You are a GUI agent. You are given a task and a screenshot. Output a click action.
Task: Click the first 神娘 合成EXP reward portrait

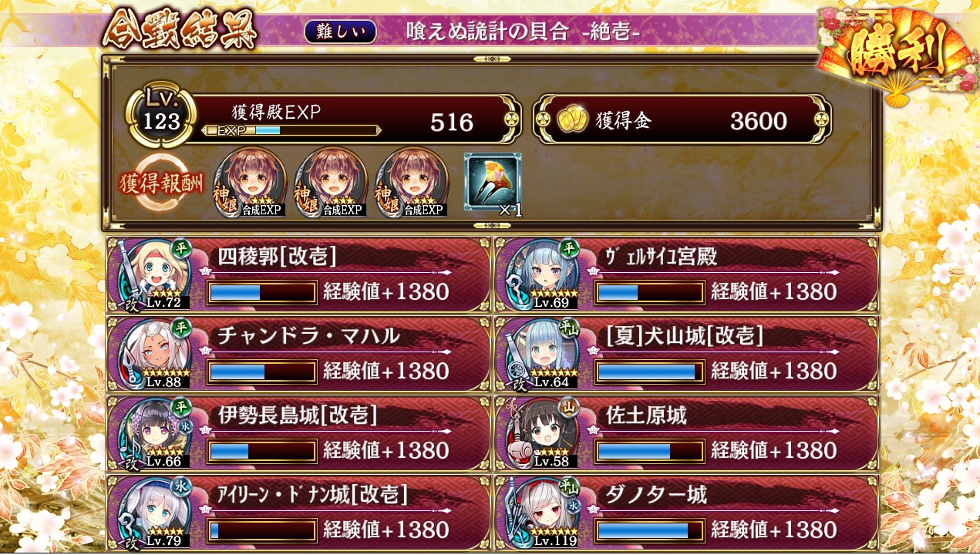coord(250,182)
